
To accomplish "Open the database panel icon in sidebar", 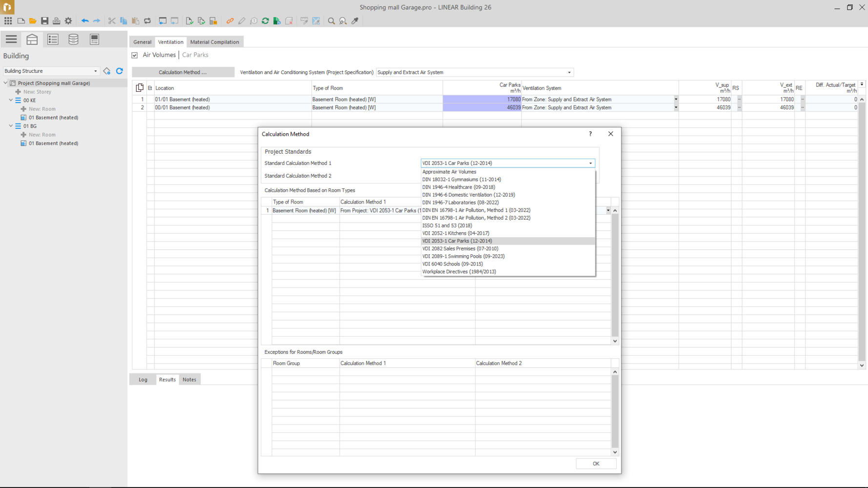I will click(73, 40).
